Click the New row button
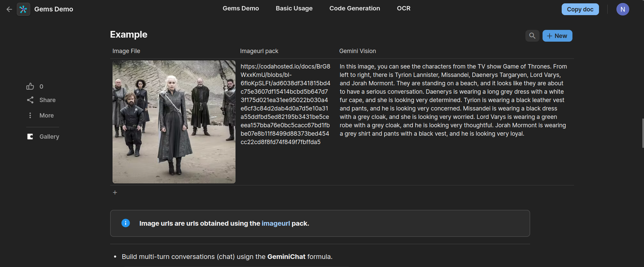 [557, 36]
